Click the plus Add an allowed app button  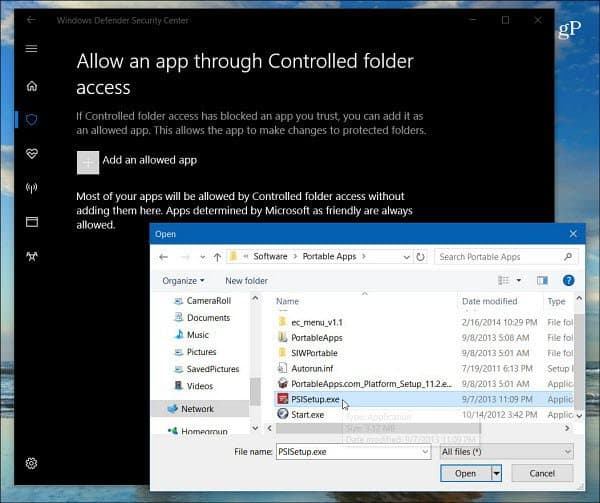point(88,163)
